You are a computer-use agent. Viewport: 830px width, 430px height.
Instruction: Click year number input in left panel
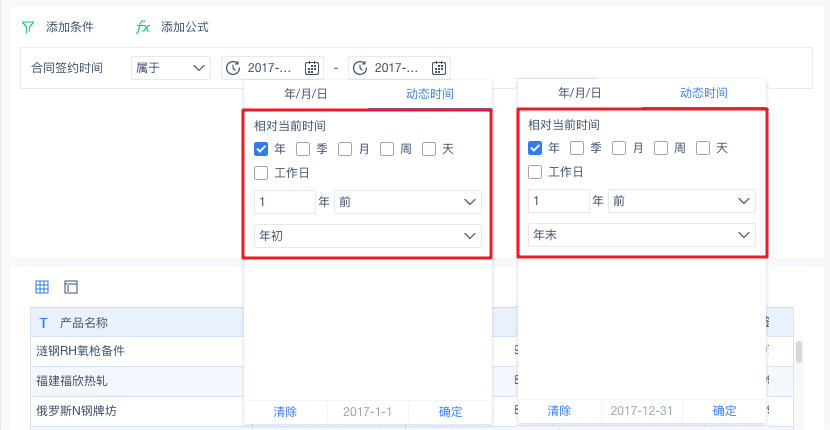284,202
